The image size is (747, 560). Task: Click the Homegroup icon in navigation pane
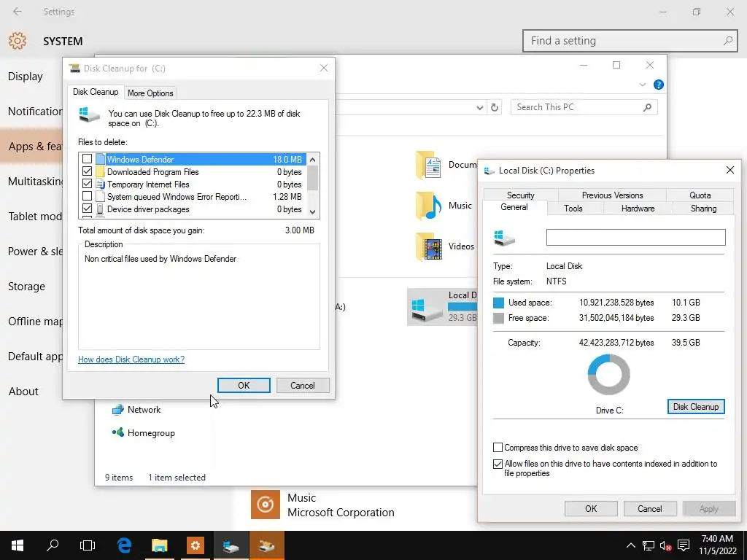pos(117,433)
